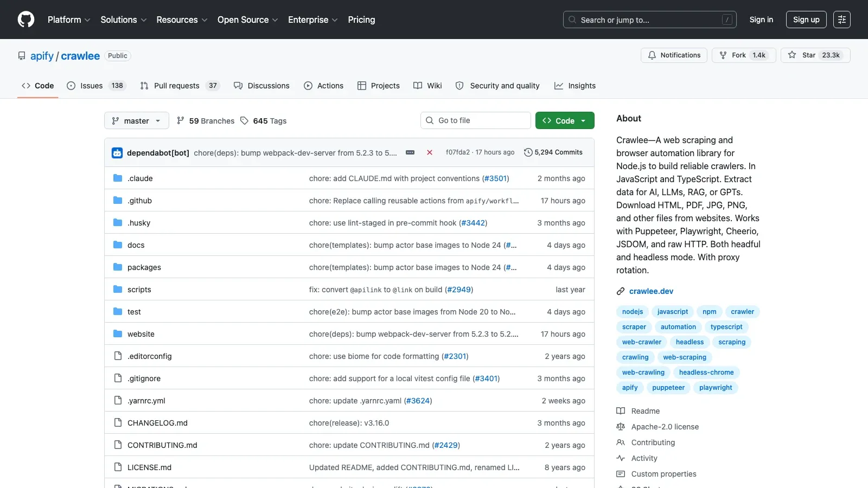Expand the Resources menu
Viewport: 868px width, 488px height.
point(182,20)
